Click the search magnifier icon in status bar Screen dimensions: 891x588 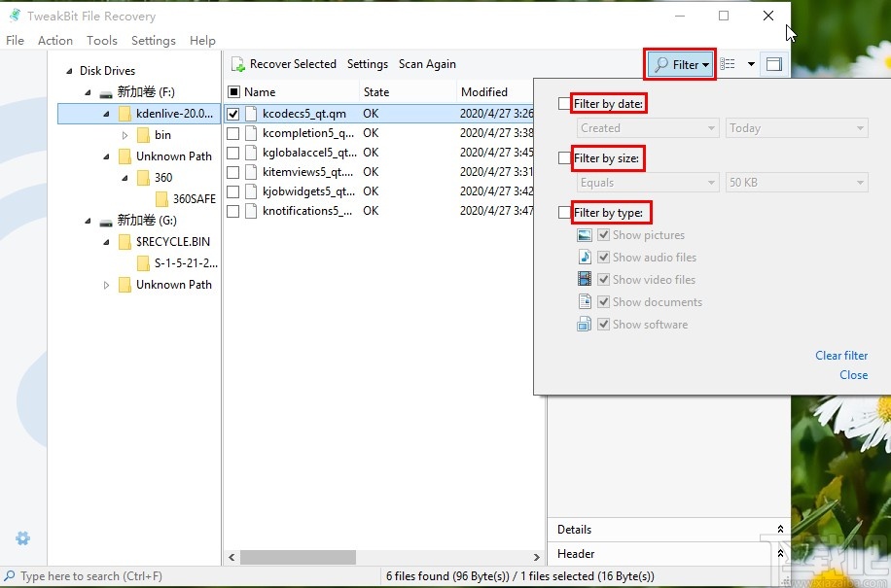coord(10,576)
